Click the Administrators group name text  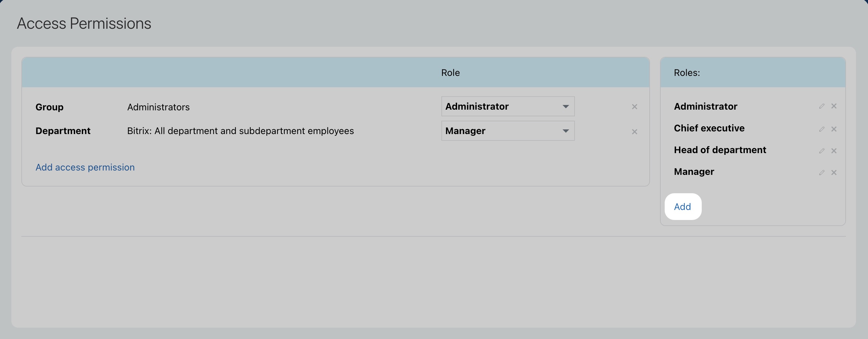[x=158, y=107]
